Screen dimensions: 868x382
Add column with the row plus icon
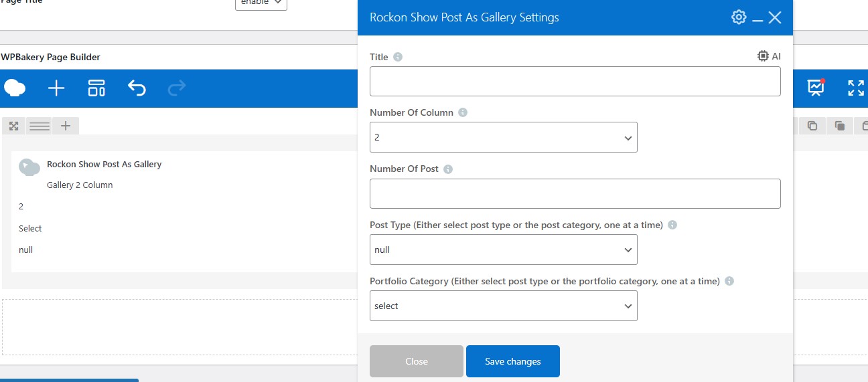pyautogui.click(x=66, y=126)
